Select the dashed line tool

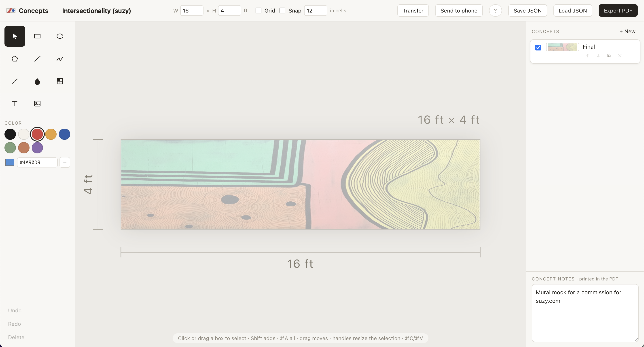15,81
